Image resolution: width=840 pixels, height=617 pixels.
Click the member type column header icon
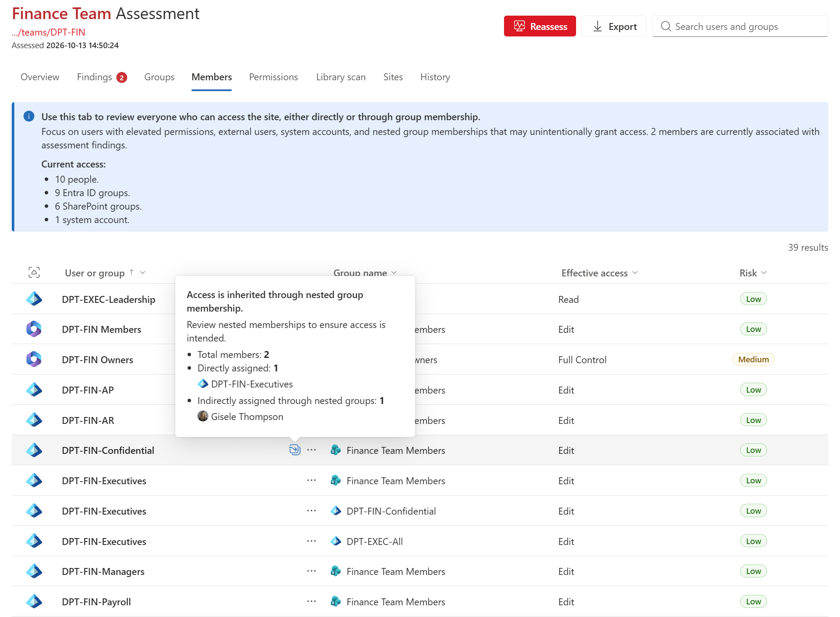(x=34, y=272)
